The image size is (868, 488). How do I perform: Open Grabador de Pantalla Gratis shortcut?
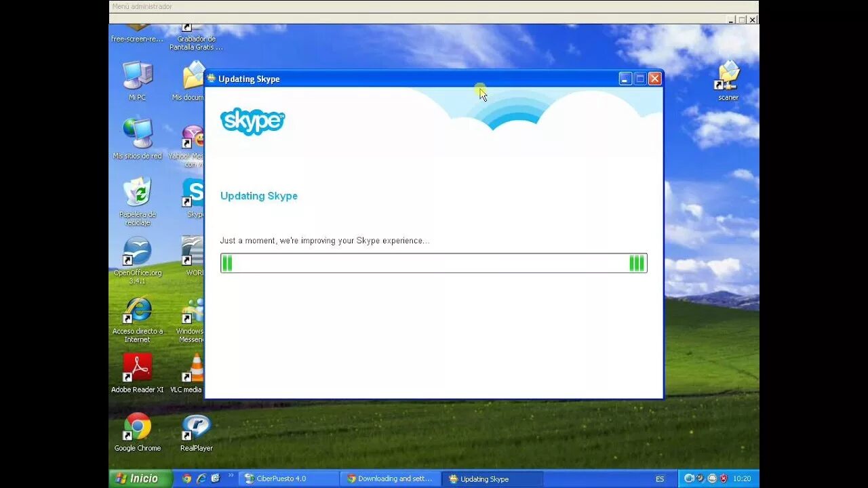196,37
